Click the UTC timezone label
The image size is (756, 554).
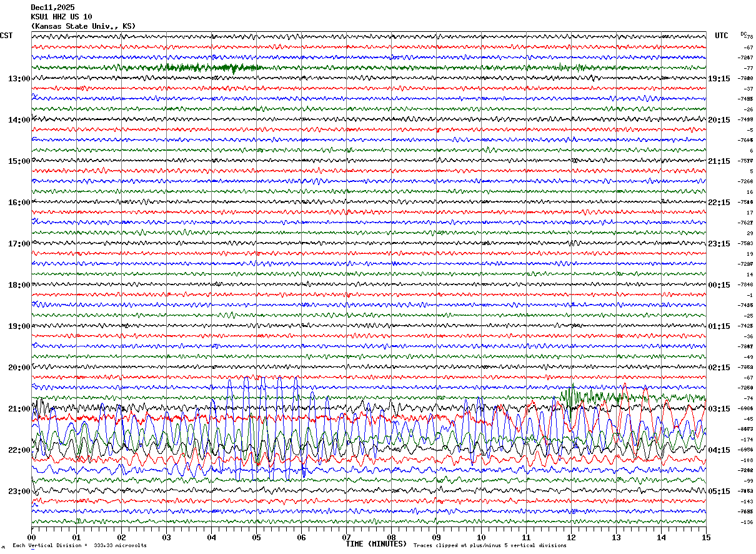coord(721,36)
